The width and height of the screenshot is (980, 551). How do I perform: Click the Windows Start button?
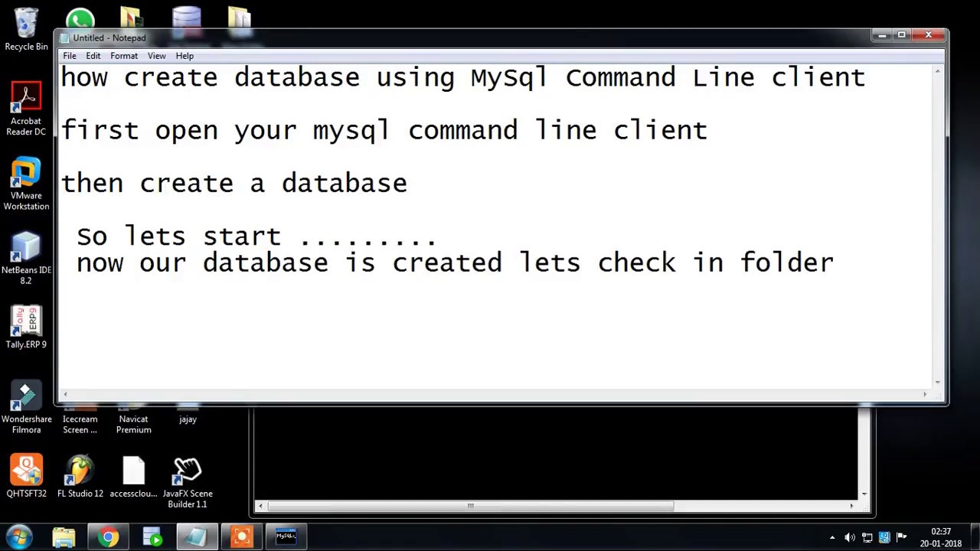click(19, 537)
